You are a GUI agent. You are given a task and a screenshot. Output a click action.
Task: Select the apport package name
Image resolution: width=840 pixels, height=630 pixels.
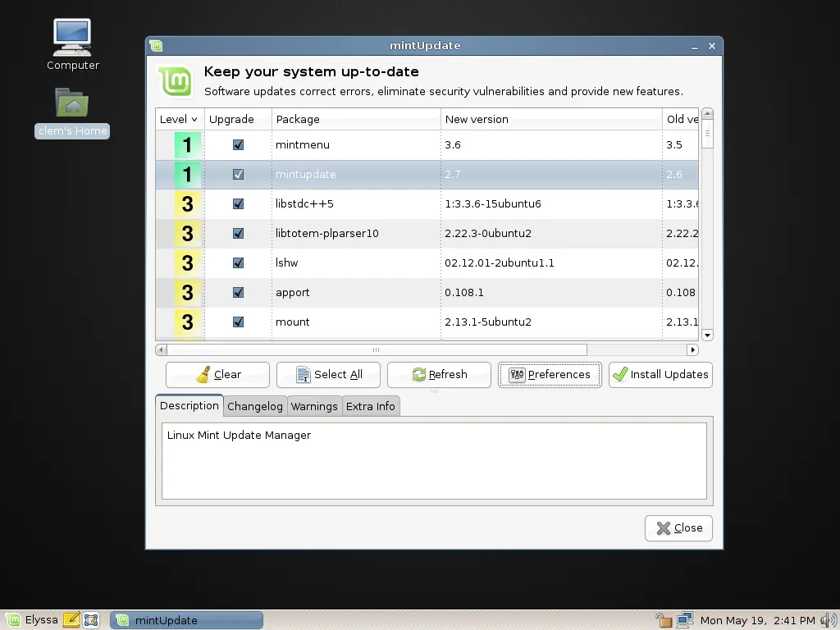click(x=293, y=293)
